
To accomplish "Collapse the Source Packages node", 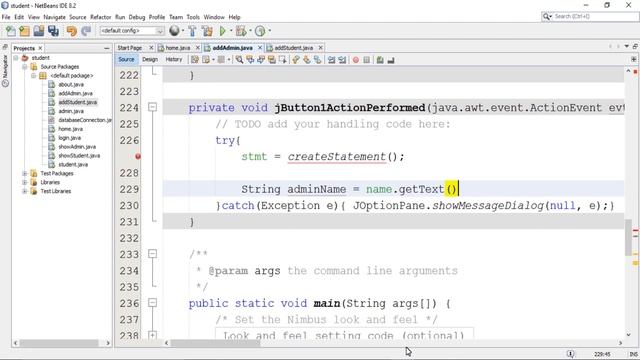I will pyautogui.click(x=25, y=67).
